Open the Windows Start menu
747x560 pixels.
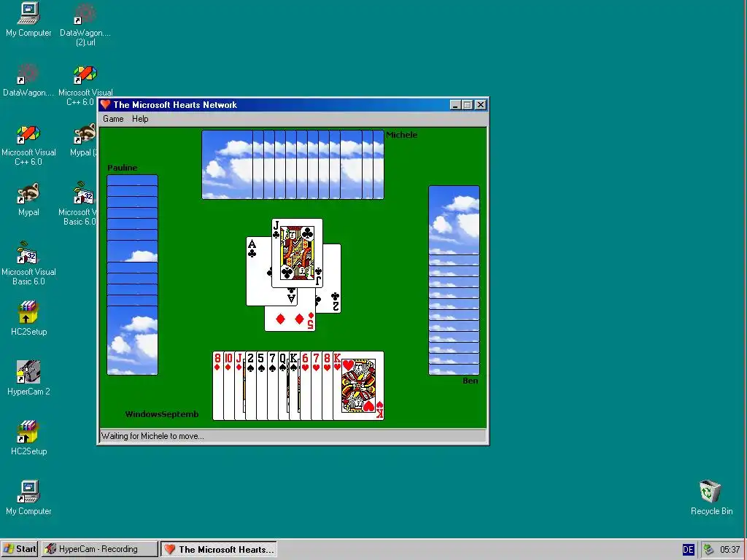[20, 549]
